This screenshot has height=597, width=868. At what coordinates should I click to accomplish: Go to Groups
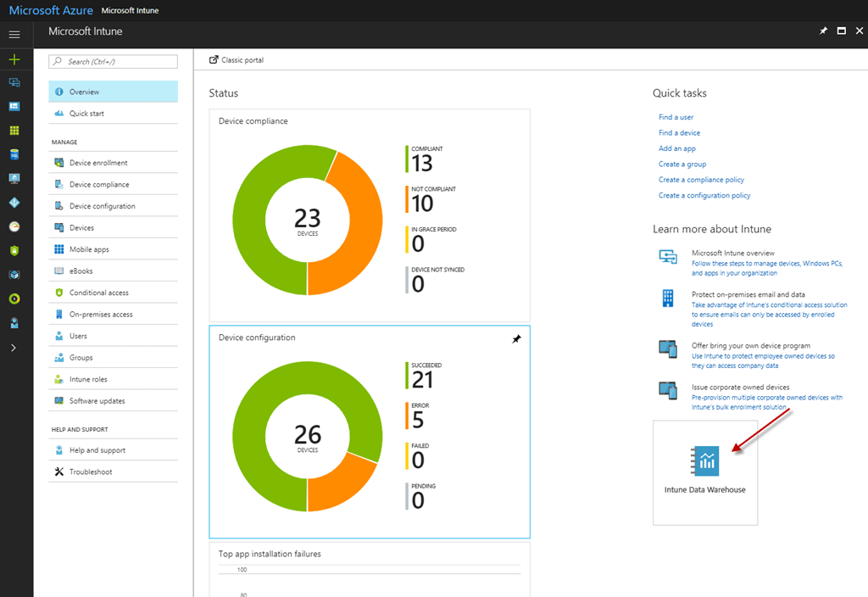(x=113, y=357)
